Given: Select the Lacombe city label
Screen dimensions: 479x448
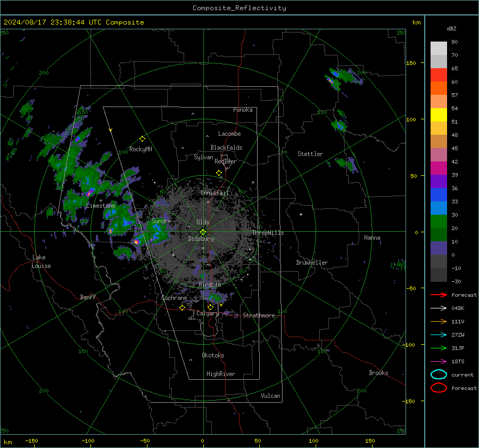Looking at the screenshot, I should (229, 134).
